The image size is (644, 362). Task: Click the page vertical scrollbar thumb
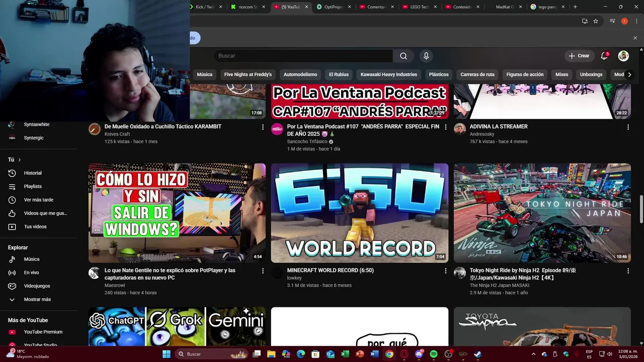[x=641, y=209]
